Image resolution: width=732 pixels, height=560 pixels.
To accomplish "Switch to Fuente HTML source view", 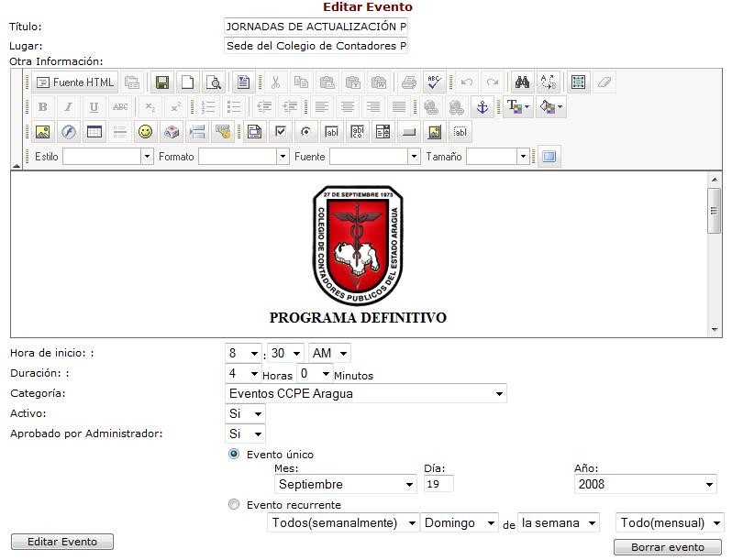I will tap(76, 82).
